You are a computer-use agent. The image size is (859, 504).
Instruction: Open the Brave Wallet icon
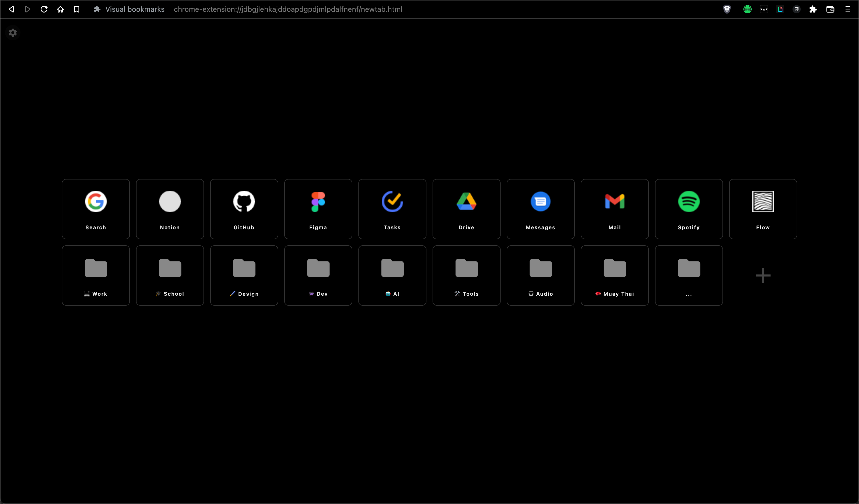tap(830, 9)
